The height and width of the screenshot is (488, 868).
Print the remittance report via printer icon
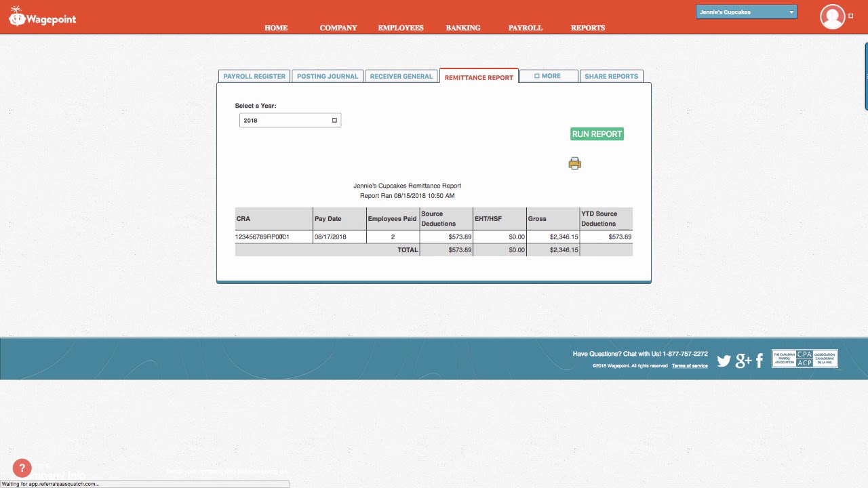click(x=575, y=163)
